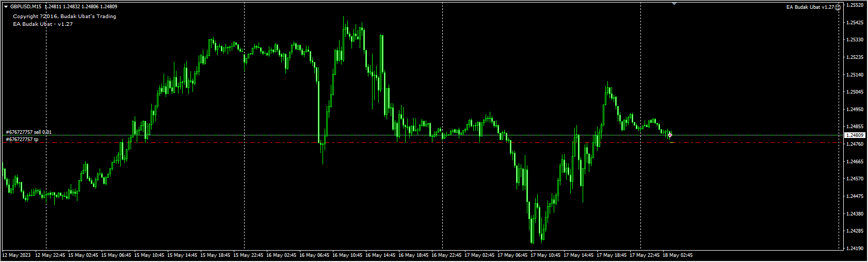
Task: Click price scale value 1.24665
Action: (x=856, y=162)
